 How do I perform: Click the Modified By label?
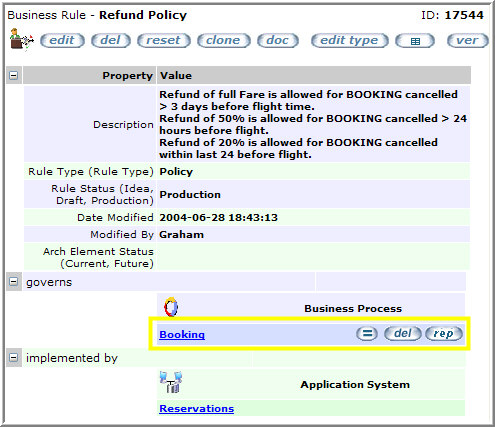point(122,235)
